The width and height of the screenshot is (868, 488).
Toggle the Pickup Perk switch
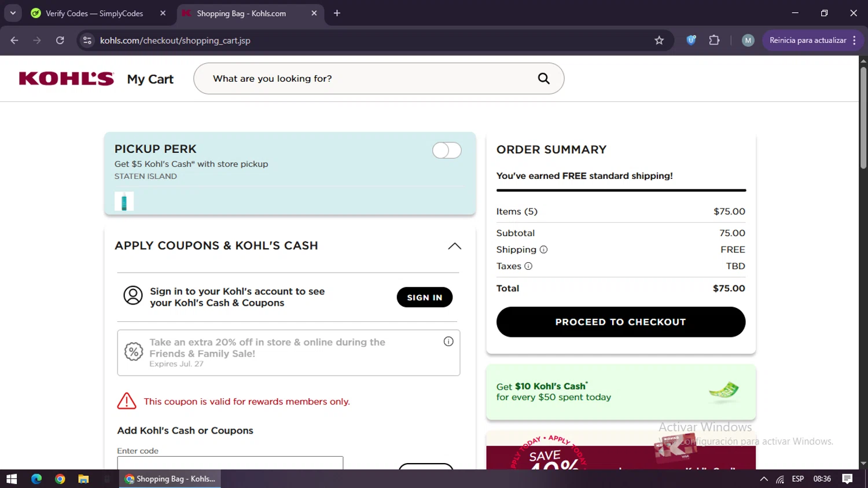(x=447, y=151)
